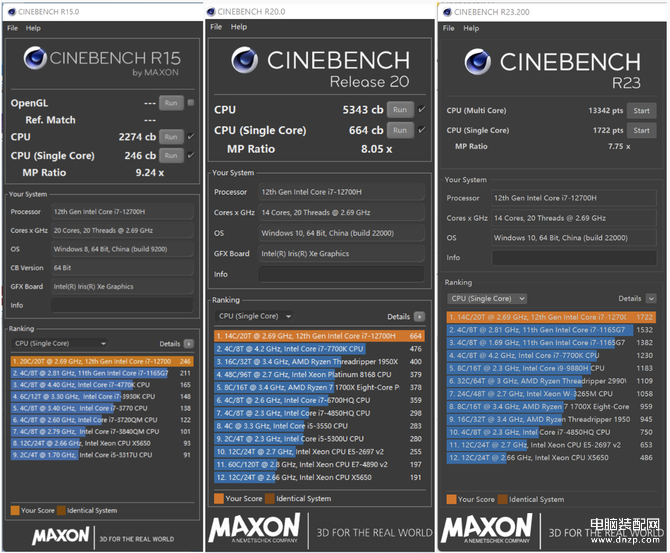Screen dimensions: 670x553
Task: Run the CPU test in R15
Action: coord(171,136)
